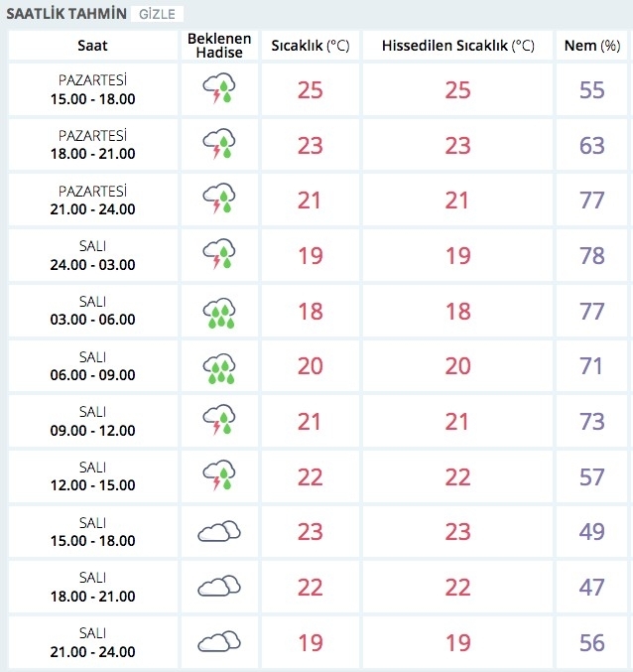This screenshot has height=672, width=633.
Task: Click the Beklenen Hadise column header
Action: tap(218, 46)
